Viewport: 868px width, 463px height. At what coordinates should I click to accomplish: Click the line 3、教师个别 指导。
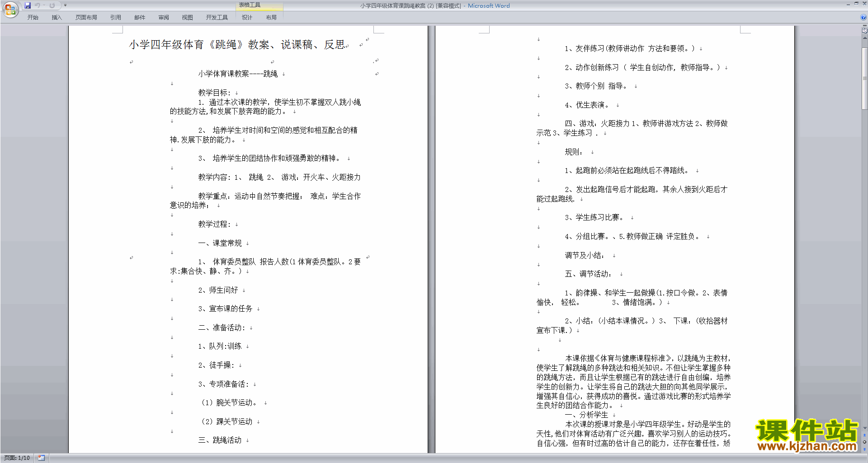(x=597, y=86)
